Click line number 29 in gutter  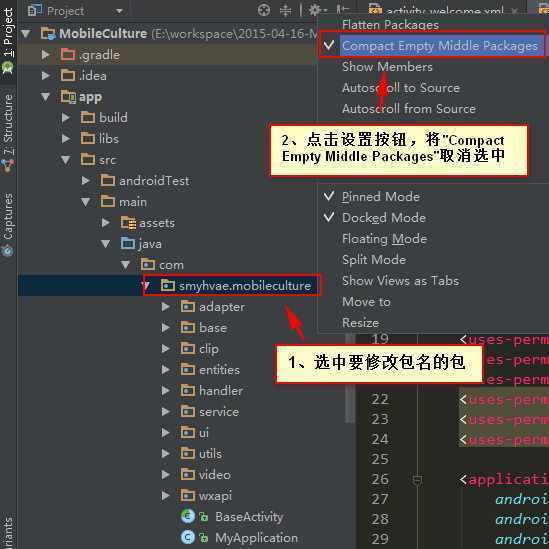click(380, 539)
